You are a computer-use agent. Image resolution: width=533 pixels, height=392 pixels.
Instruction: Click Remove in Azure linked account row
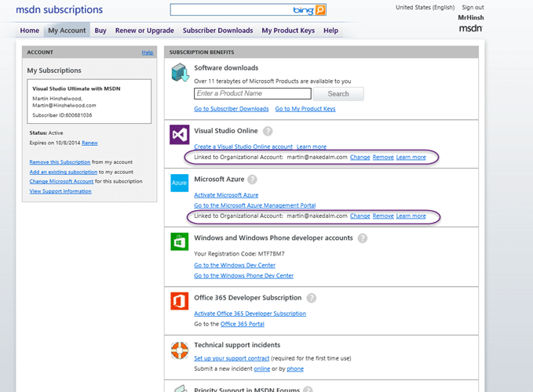coord(383,216)
